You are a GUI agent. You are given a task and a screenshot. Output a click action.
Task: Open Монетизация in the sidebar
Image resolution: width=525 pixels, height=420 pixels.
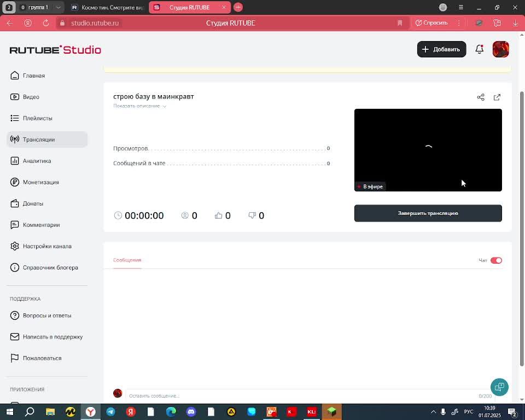pyautogui.click(x=34, y=182)
